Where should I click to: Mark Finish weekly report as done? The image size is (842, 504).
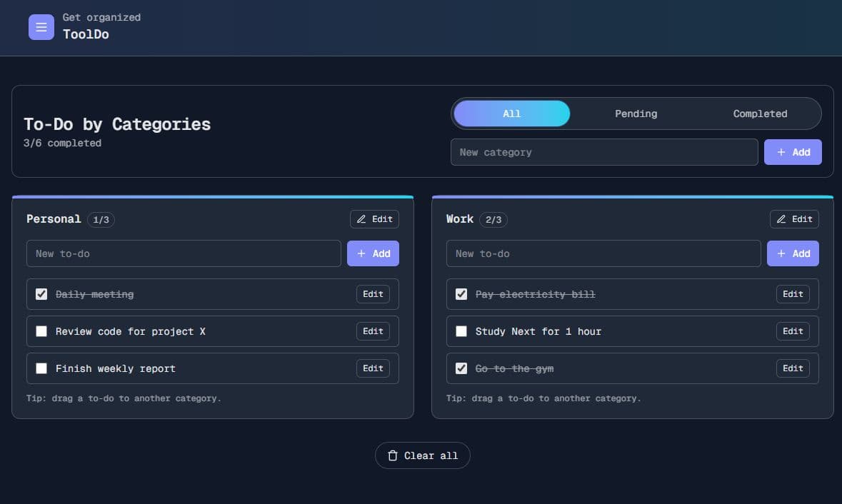41,368
